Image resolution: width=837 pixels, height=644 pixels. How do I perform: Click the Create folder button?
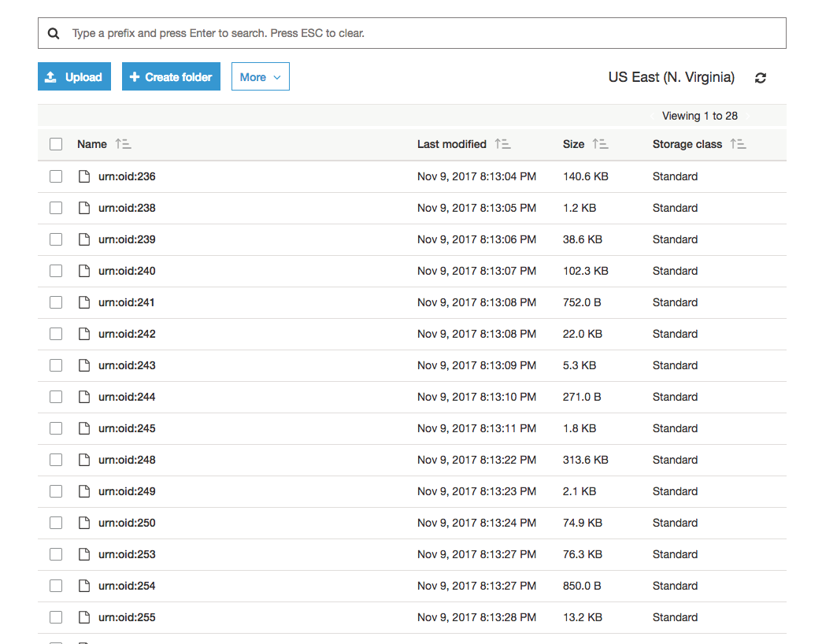(x=171, y=77)
